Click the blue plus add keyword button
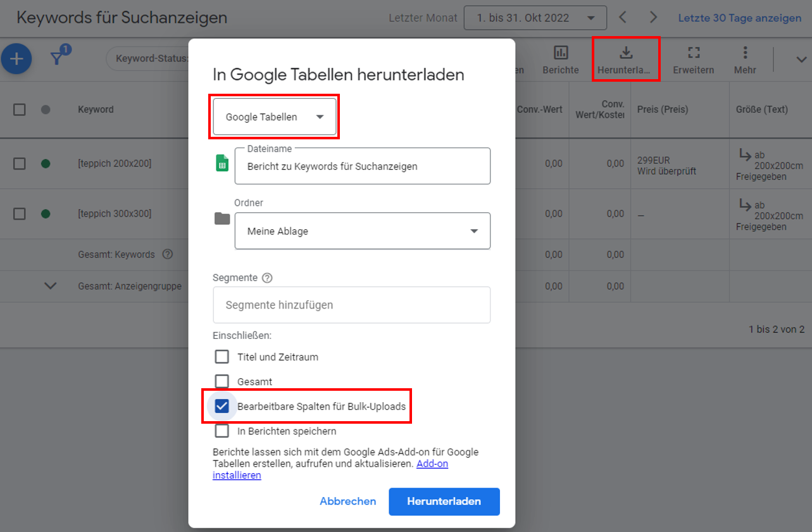812x532 pixels. coord(16,59)
